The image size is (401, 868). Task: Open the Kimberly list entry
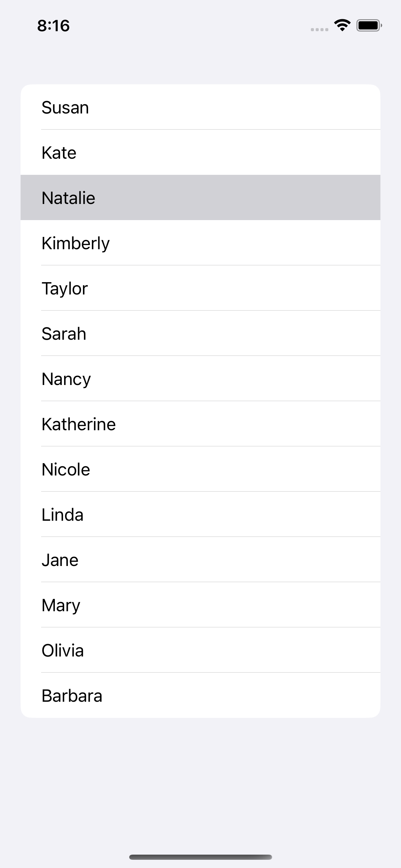tap(200, 243)
